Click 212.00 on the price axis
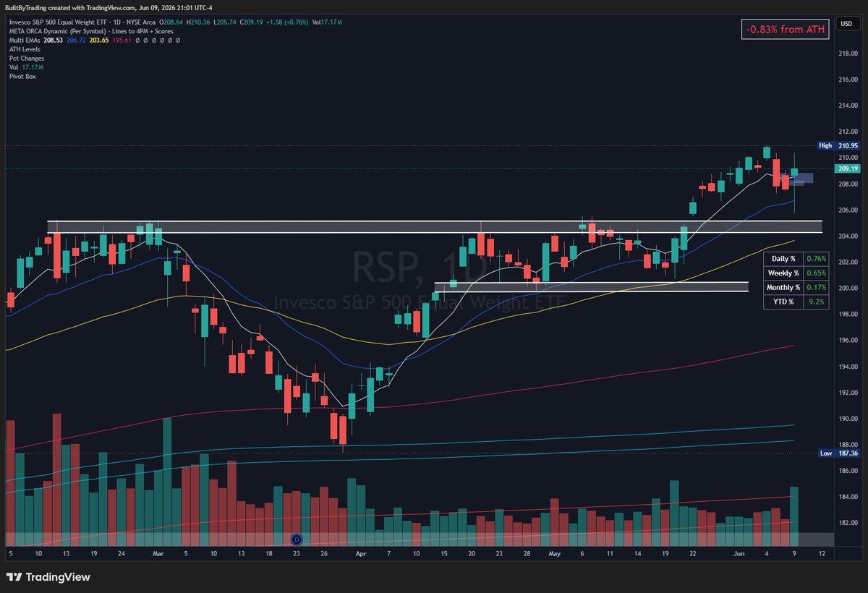Screen dimensions: 868x593 tap(848, 132)
